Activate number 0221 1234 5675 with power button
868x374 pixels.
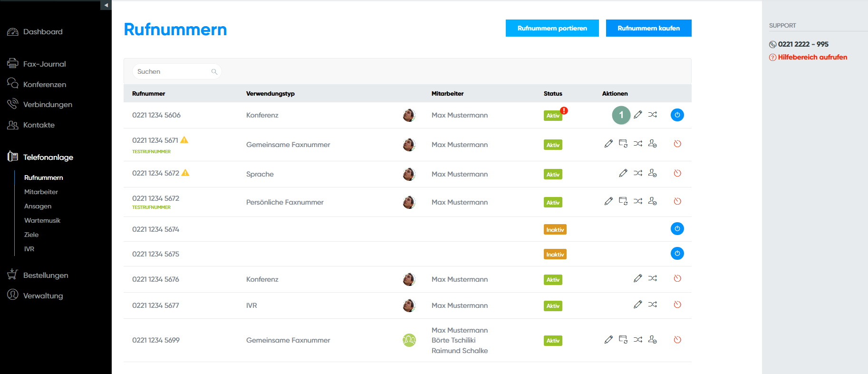click(677, 254)
